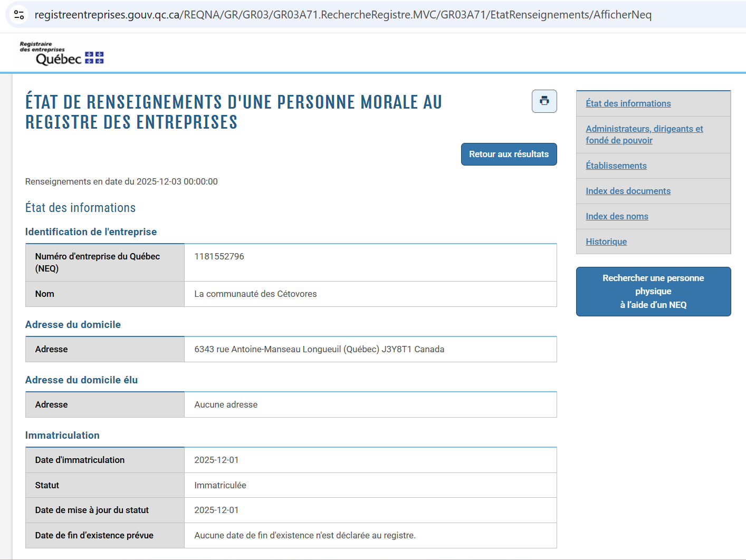This screenshot has height=560, width=746.
Task: Jump to Index des noms
Action: coord(617,216)
